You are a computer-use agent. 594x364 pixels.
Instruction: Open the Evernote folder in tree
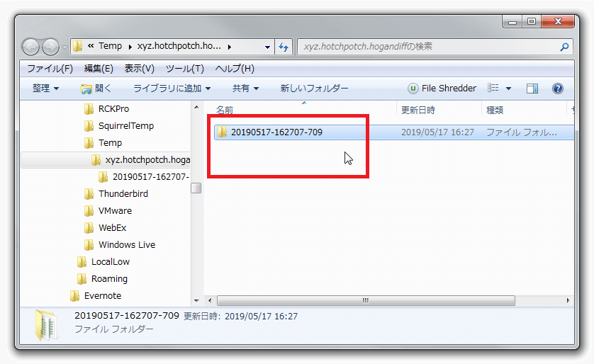pos(102,295)
